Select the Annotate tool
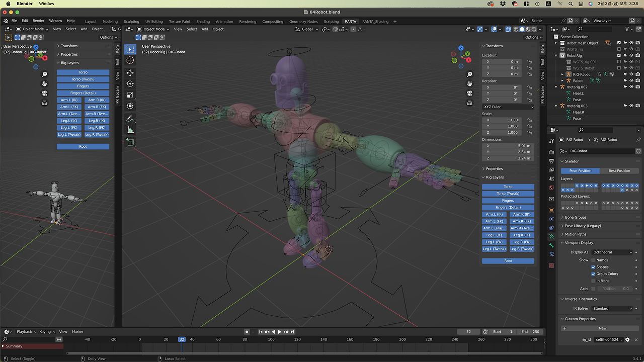This screenshot has width=644, height=362. click(x=130, y=119)
